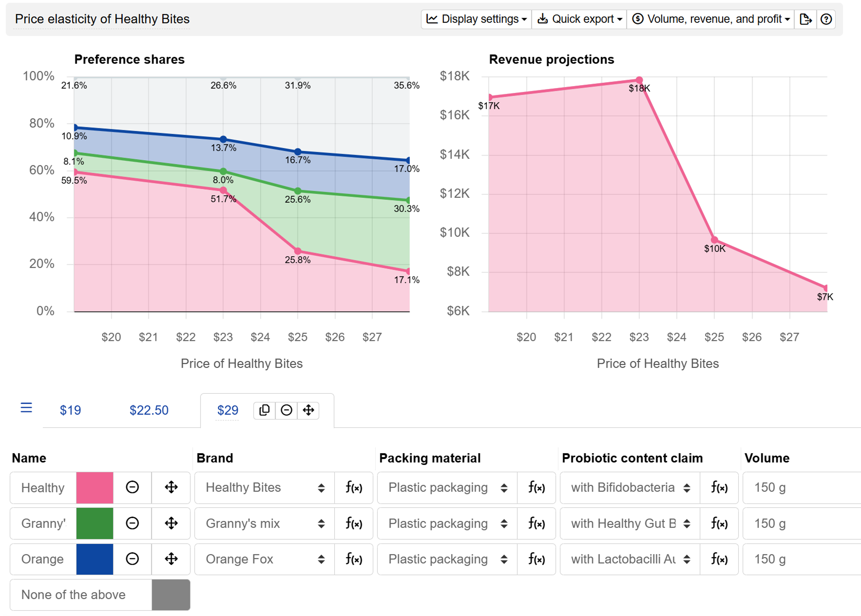The height and width of the screenshot is (616, 861).
Task: Click the 25.8% Healthy Bites data point
Action: click(298, 251)
